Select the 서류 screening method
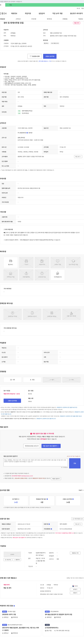84x644 pixels. click(x=13, y=380)
